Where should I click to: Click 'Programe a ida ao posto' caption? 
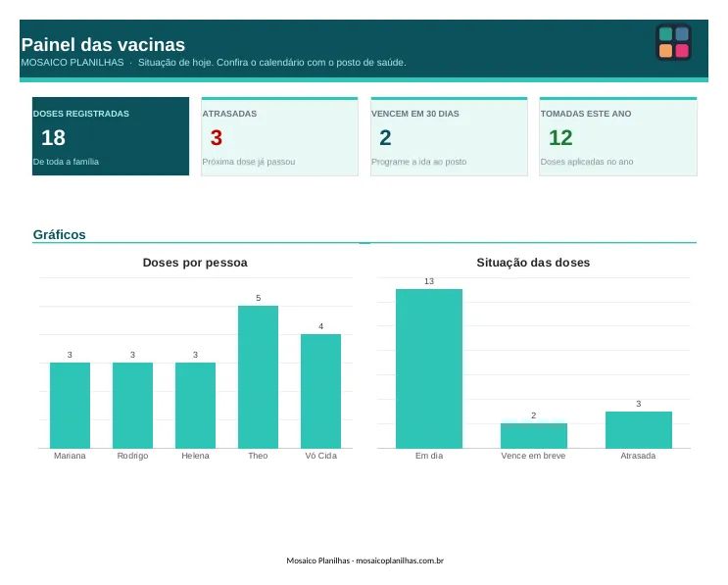(418, 162)
